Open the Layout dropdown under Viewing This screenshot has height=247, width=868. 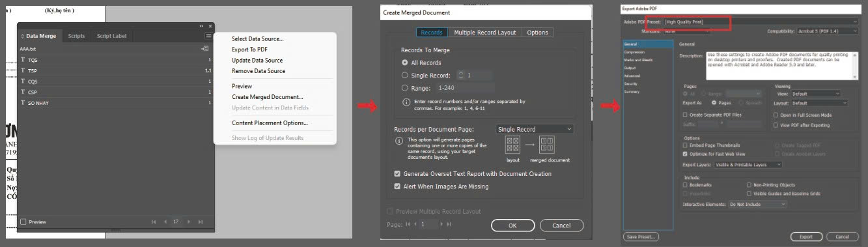(x=819, y=103)
